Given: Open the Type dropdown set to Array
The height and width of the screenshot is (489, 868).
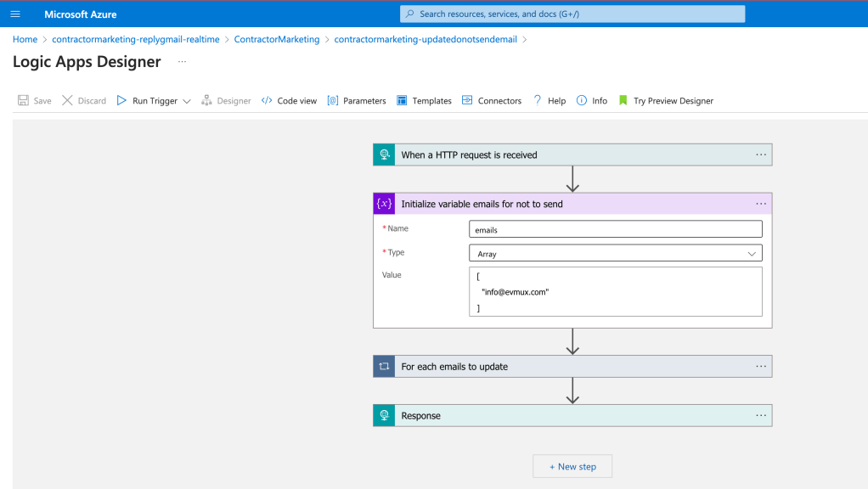Looking at the screenshot, I should (x=616, y=253).
